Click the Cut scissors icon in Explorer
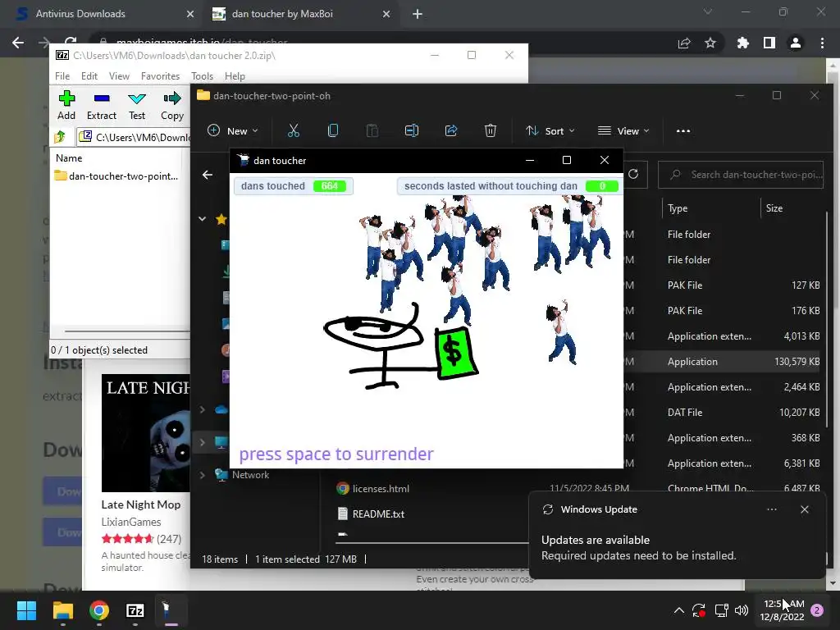This screenshot has width=840, height=630. click(294, 130)
